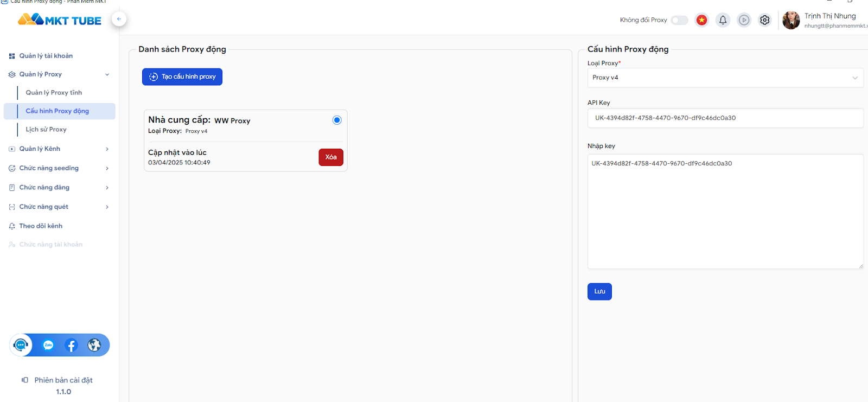The image size is (868, 402).
Task: Click the Nhập key textarea corner grip
Action: click(860, 266)
